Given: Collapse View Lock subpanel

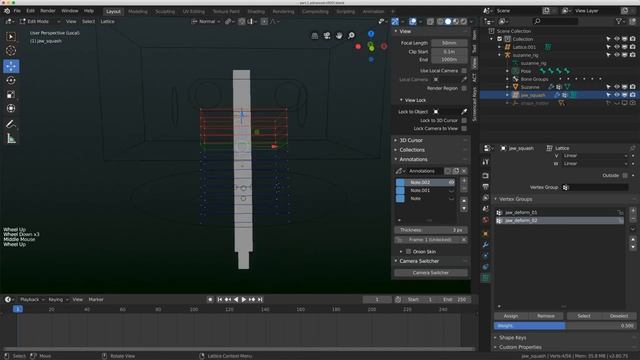Looking at the screenshot, I should click(401, 100).
